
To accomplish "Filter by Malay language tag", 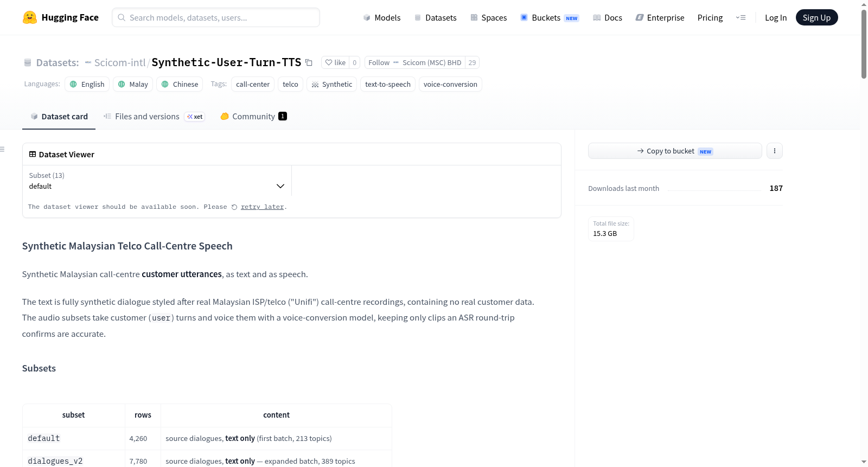I will [x=133, y=84].
